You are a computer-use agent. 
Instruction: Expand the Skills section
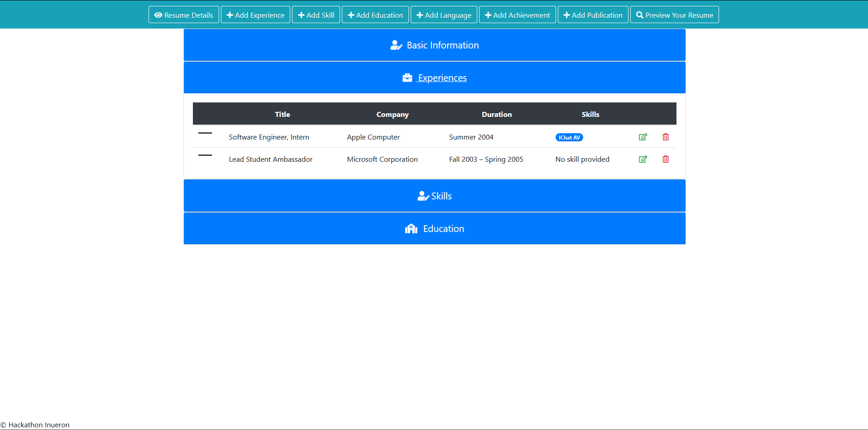[434, 196]
